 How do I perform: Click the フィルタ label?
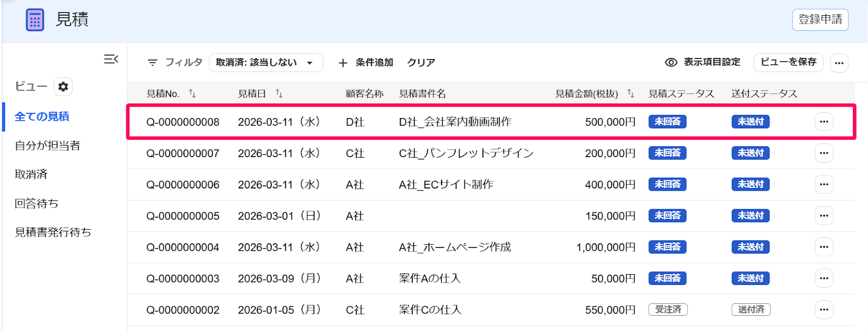click(183, 63)
